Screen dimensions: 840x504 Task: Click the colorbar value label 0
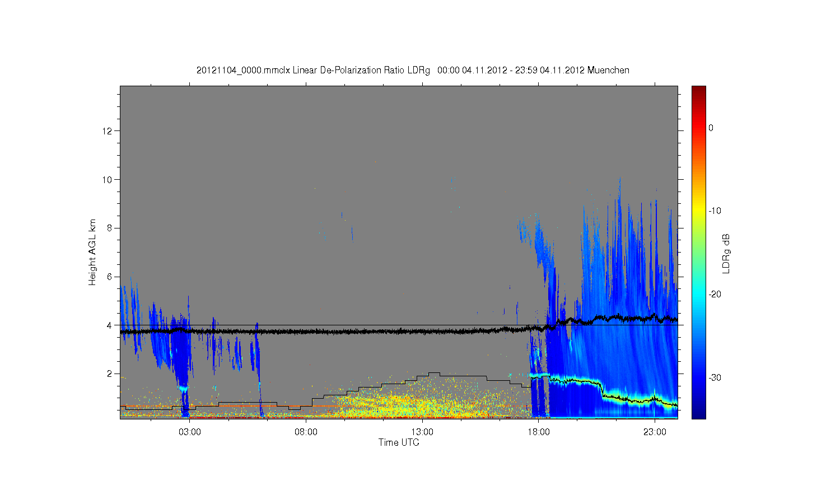[x=711, y=128]
